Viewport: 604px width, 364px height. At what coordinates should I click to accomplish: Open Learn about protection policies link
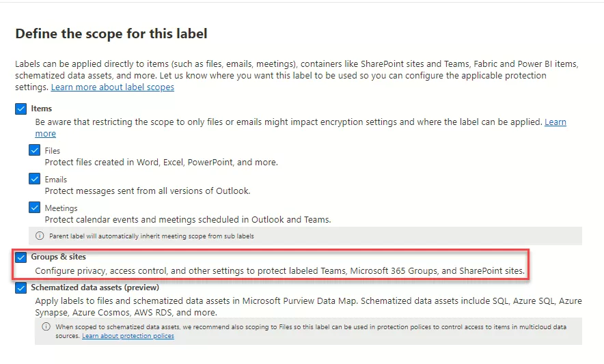coord(128,336)
